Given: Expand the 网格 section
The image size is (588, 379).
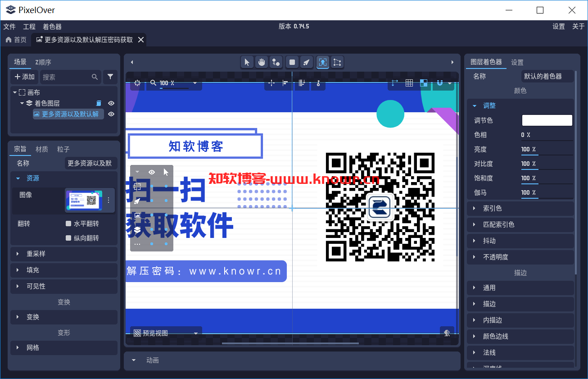Looking at the screenshot, I should [63, 347].
